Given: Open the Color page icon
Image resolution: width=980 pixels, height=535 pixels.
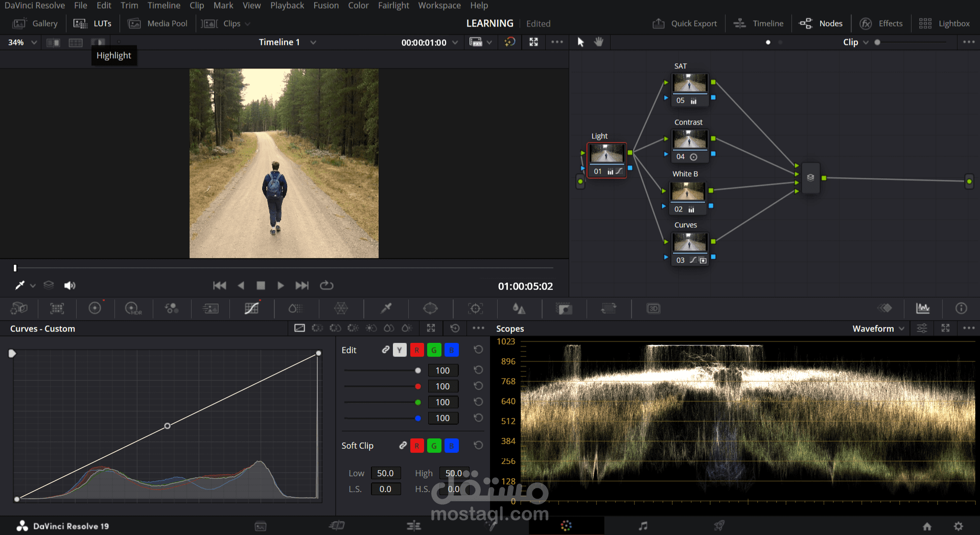Looking at the screenshot, I should click(x=566, y=526).
